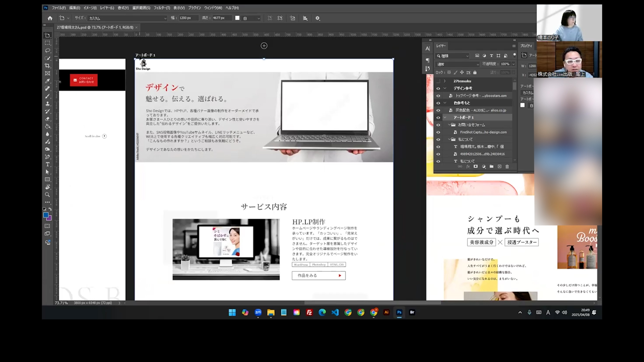This screenshot has height=362, width=644.
Task: Switch to the プロパティ panel tab
Action: 526,46
